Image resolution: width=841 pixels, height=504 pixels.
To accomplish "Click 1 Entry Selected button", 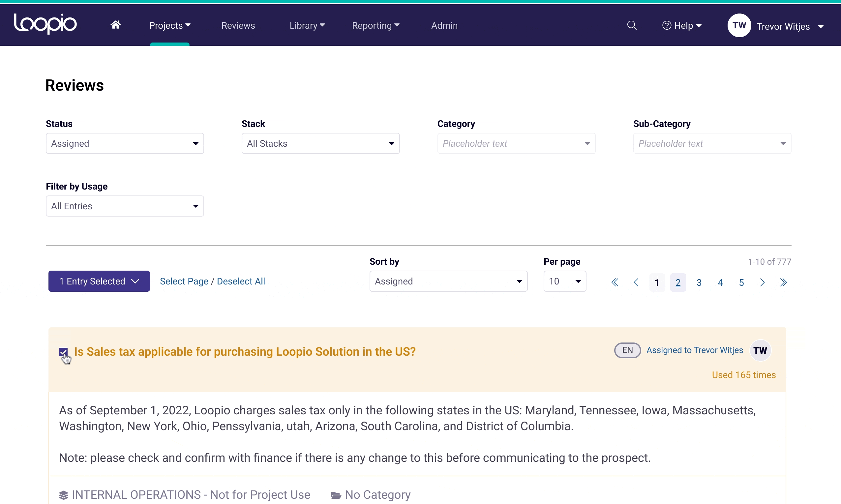I will click(x=99, y=281).
